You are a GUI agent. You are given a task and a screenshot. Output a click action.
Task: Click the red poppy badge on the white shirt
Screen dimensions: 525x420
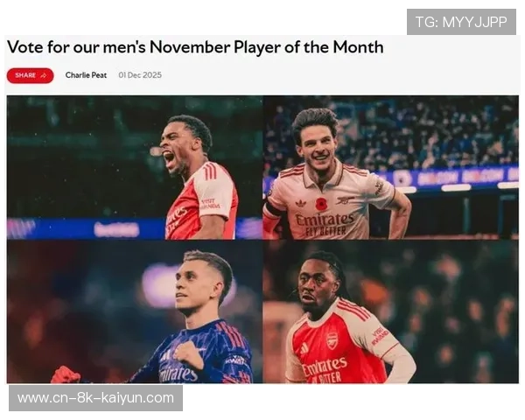pyautogui.click(x=321, y=204)
